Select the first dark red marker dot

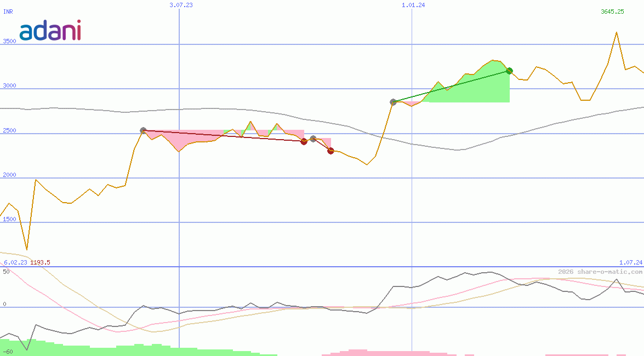[304, 142]
